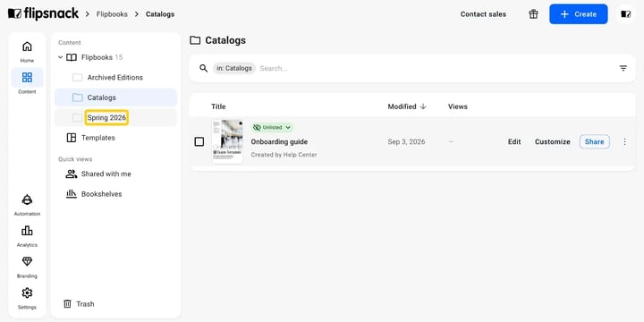Click the Share button
644x322 pixels.
coord(594,141)
